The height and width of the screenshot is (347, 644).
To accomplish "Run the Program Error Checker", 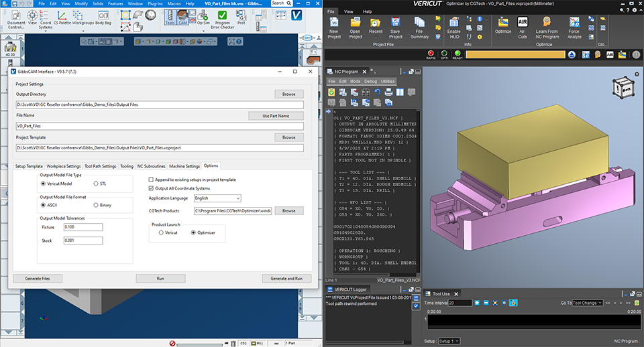I will [222, 19].
